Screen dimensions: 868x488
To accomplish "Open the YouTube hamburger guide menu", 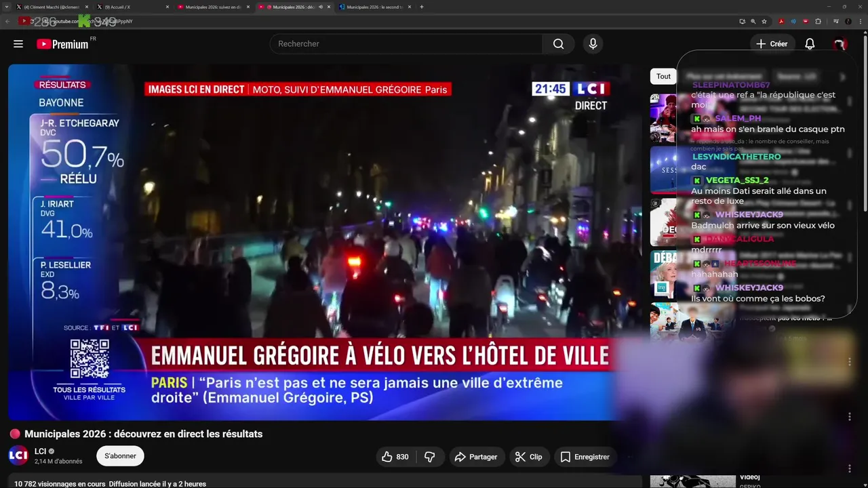I will 18,44.
